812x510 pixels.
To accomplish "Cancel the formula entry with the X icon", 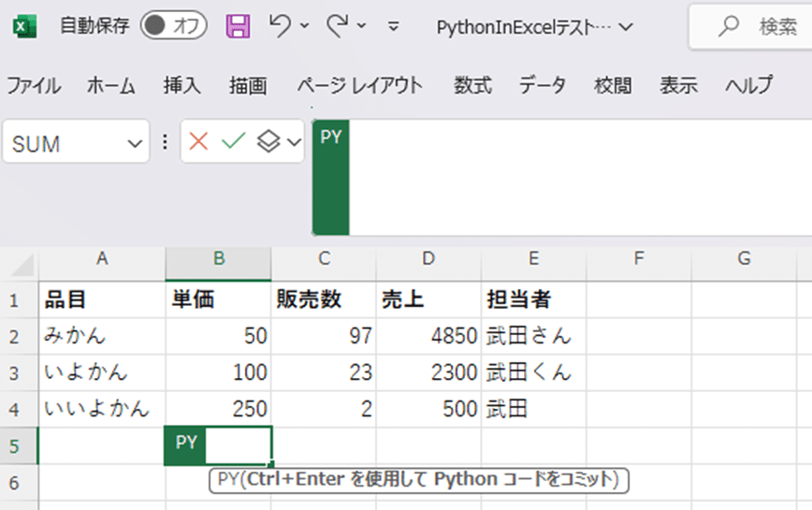I will [x=198, y=142].
